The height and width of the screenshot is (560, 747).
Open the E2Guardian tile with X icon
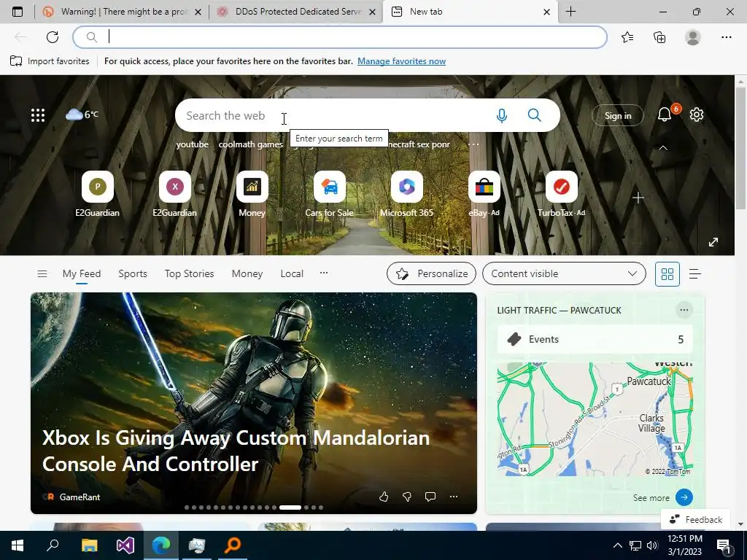[175, 194]
